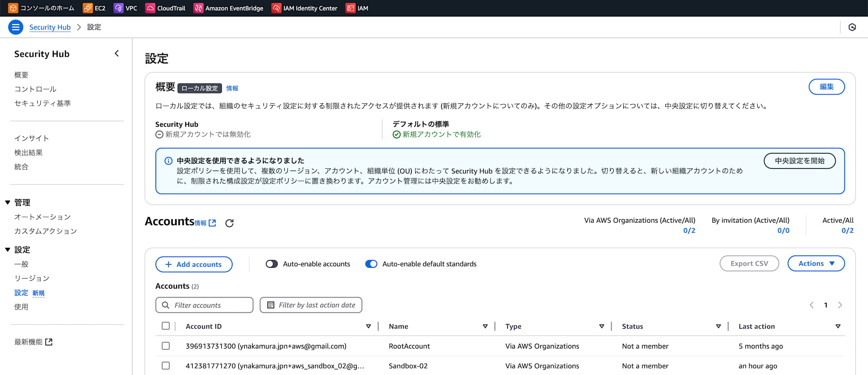
Task: Click the Via AWS Organizations 0/2 count
Action: 689,230
